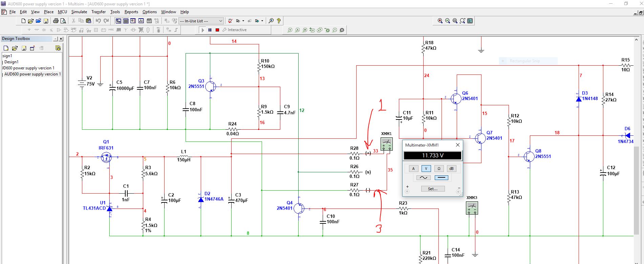Open the Transfer menu
The height and width of the screenshot is (264, 644).
pos(99,12)
